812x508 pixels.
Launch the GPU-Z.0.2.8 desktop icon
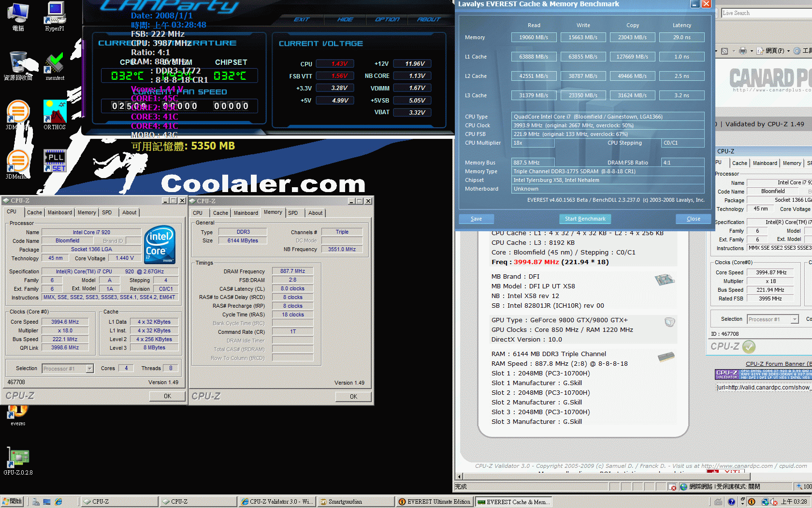point(18,461)
